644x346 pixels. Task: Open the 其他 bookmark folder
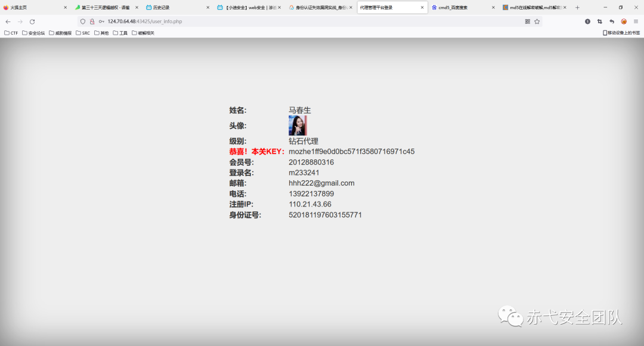tap(101, 33)
